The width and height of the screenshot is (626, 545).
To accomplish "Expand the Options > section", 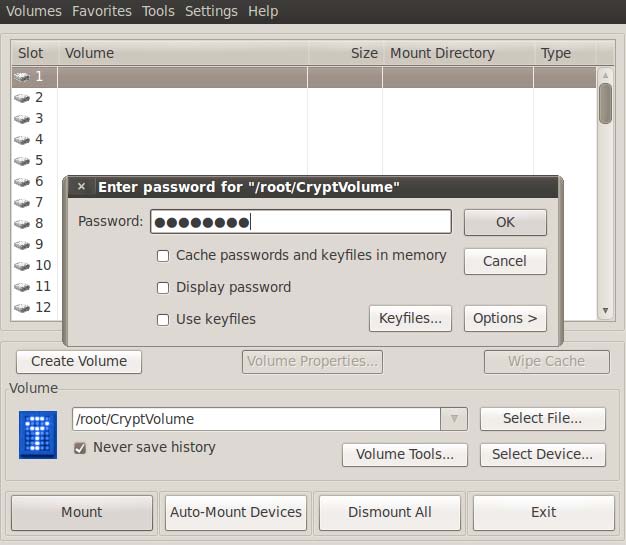I will 504,319.
